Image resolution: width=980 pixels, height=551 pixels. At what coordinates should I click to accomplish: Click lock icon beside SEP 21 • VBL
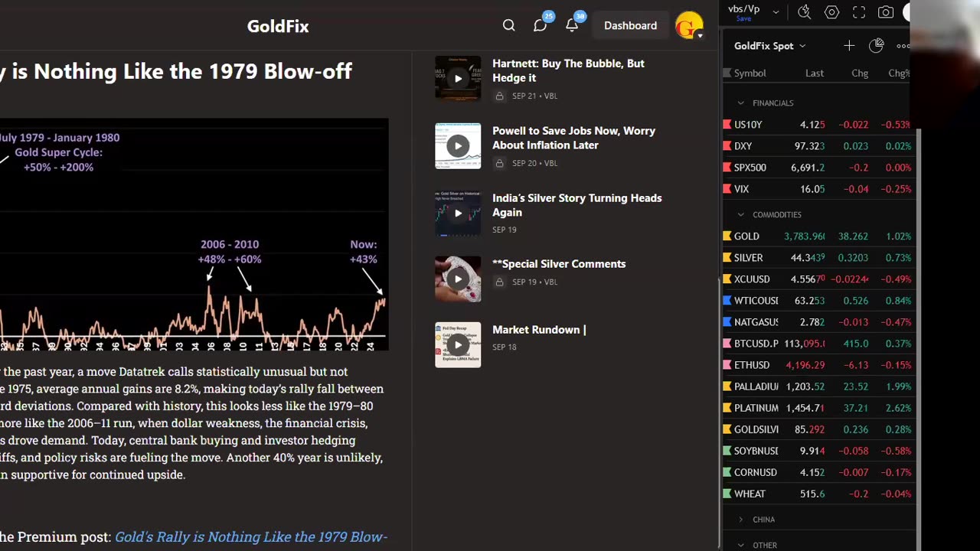click(x=499, y=96)
